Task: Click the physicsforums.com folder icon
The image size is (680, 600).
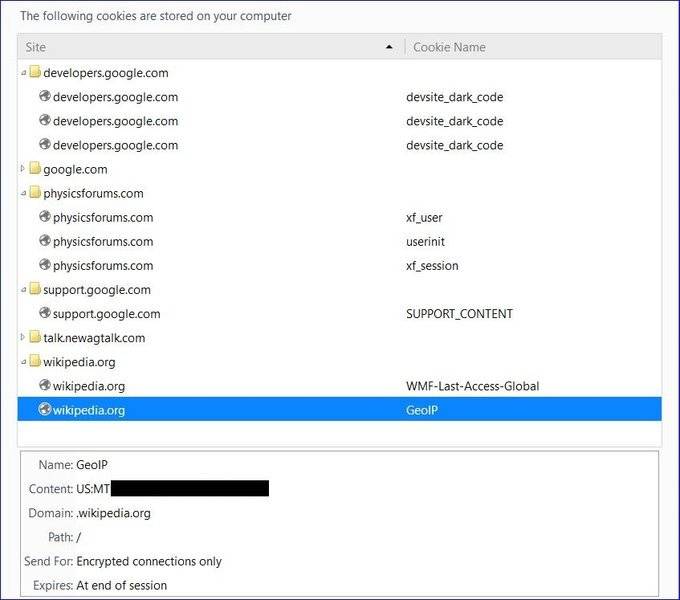Action: 35,192
